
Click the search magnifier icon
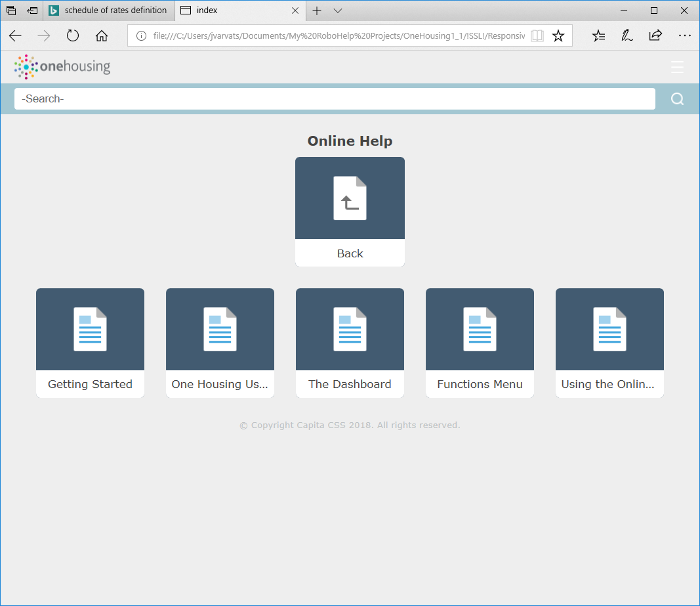[x=677, y=98]
